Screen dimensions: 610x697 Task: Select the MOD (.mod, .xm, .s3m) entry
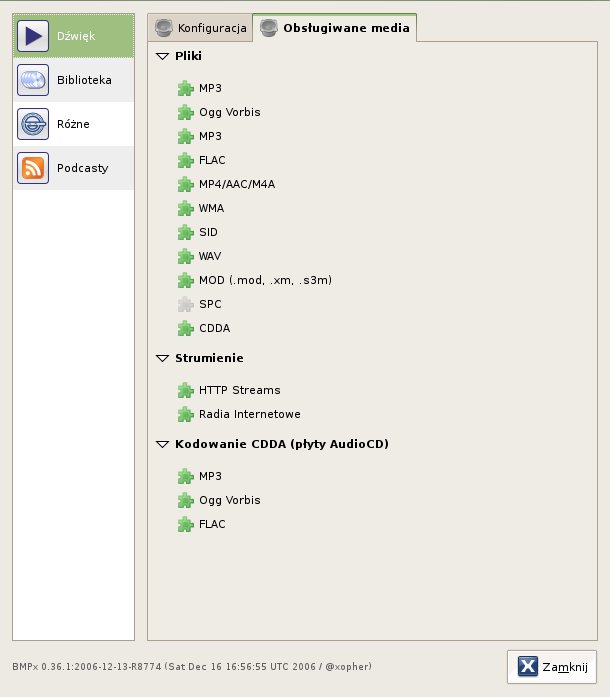[265, 280]
